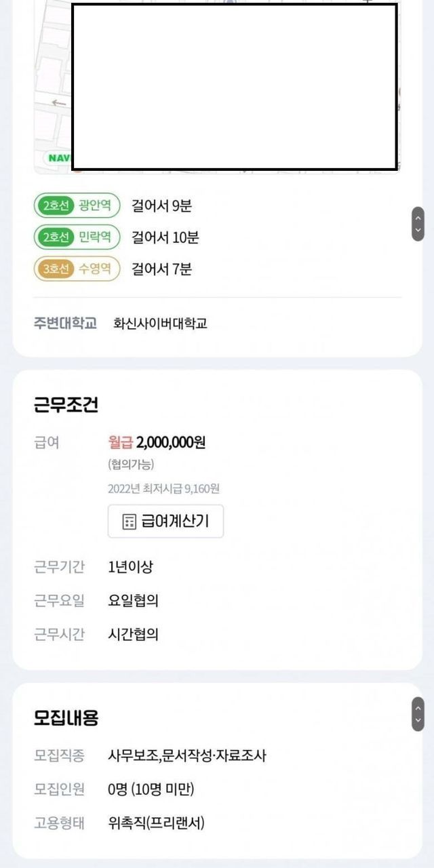This screenshot has width=434, height=868.
Task: Click the 걸어서 9분 walking time text
Action: [161, 205]
